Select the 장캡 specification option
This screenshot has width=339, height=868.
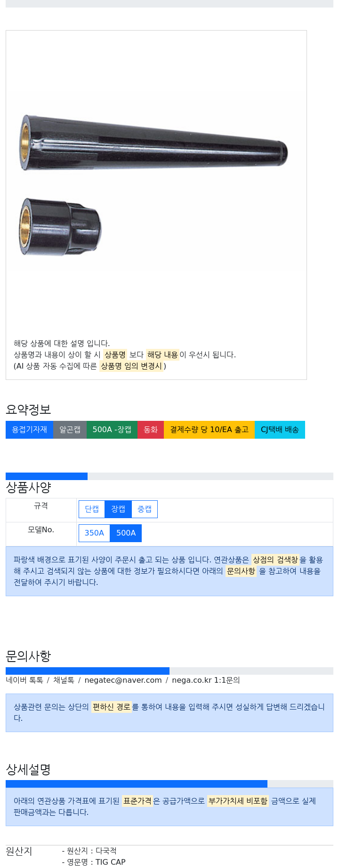click(118, 509)
